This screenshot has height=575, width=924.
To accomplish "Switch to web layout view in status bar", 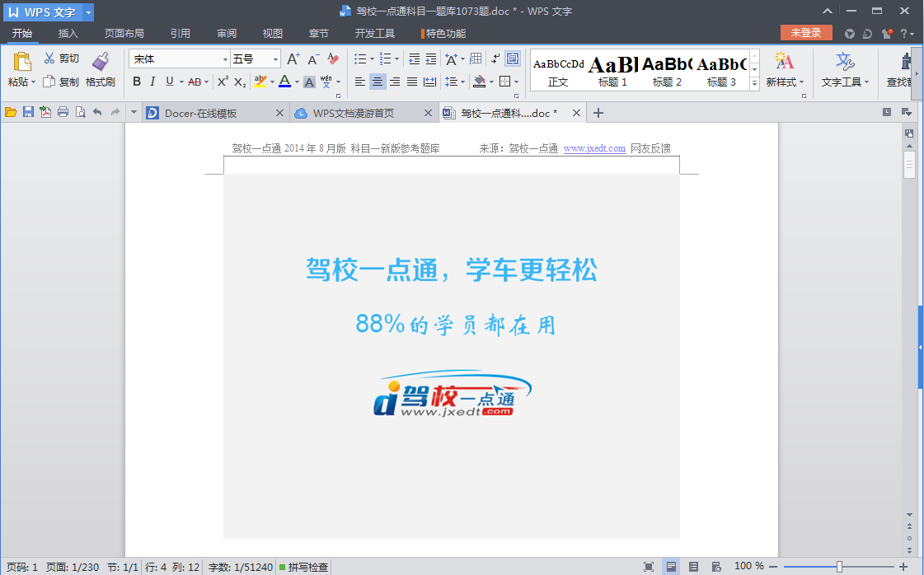I will tap(716, 567).
